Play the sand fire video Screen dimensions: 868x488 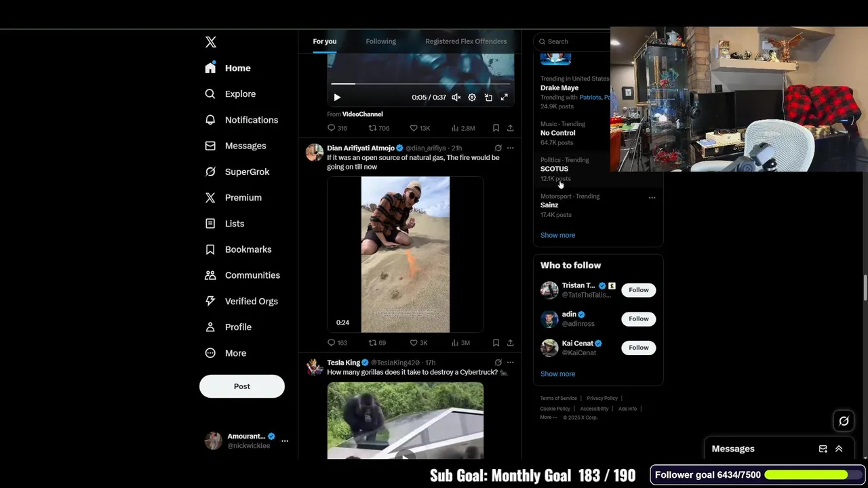[x=406, y=255]
